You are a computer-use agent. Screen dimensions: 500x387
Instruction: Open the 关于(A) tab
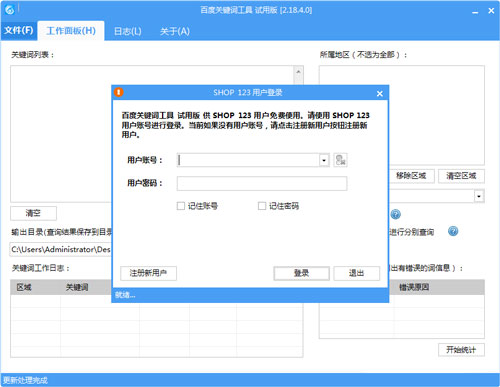[x=175, y=31]
